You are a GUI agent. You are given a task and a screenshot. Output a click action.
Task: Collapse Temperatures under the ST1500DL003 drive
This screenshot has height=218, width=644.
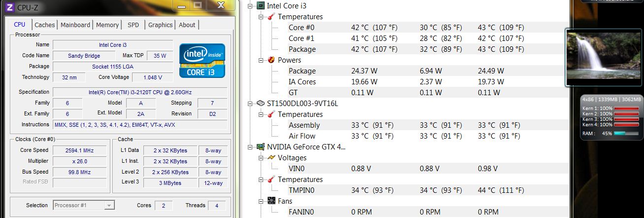pyautogui.click(x=262, y=114)
